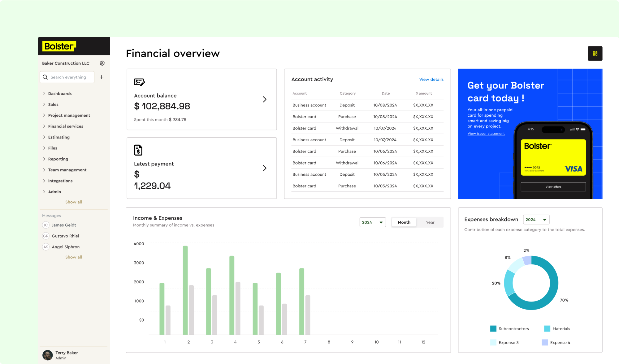Click the Latest payment invoice icon

[x=138, y=150]
